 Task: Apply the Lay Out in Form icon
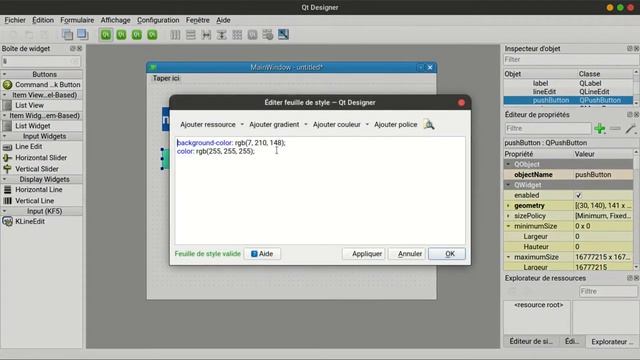[253, 35]
